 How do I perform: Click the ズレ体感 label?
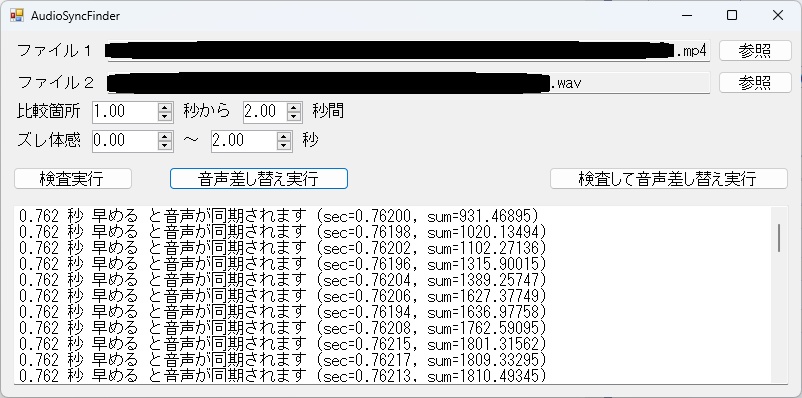point(49,140)
